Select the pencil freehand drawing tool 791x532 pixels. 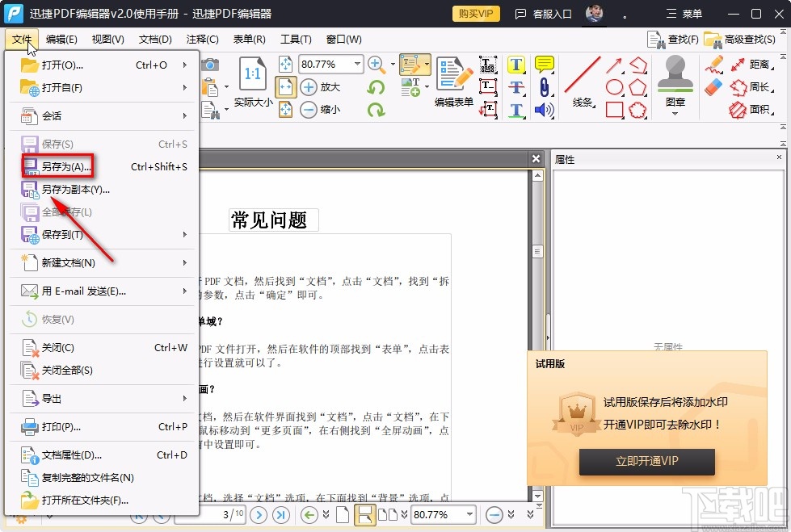point(716,65)
